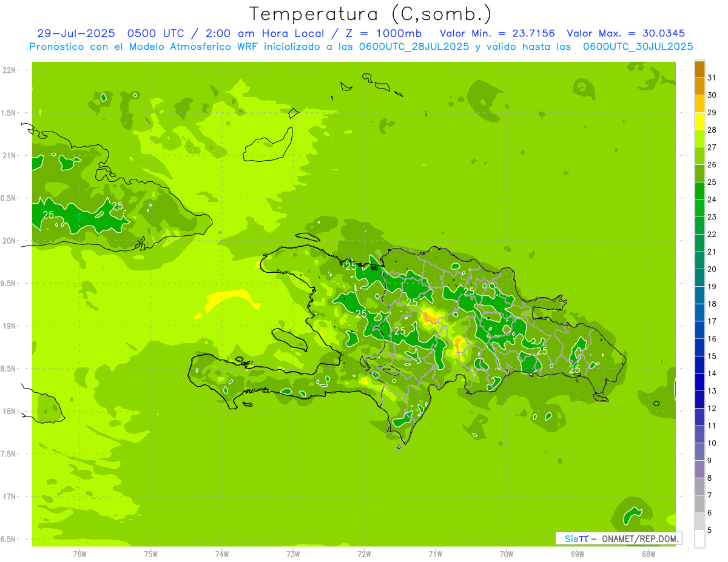Screen dimensions: 728x562
Task: Click the "71W" longitude label
Action: click(435, 554)
